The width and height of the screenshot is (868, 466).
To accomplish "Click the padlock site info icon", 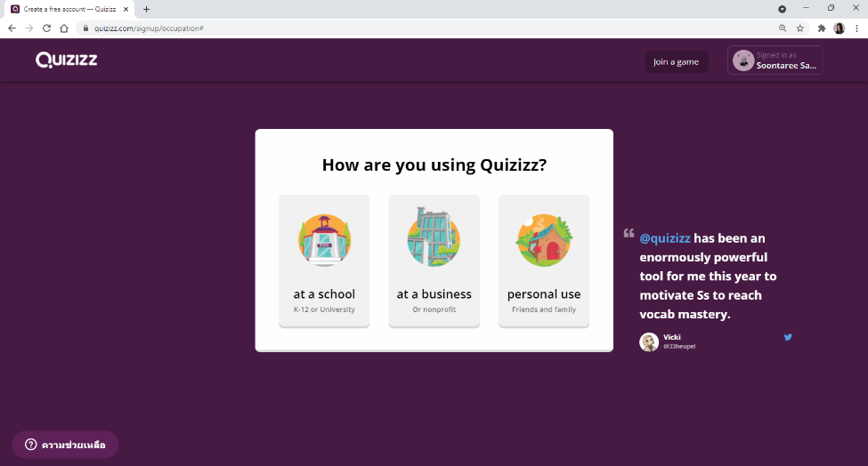I will pos(85,28).
